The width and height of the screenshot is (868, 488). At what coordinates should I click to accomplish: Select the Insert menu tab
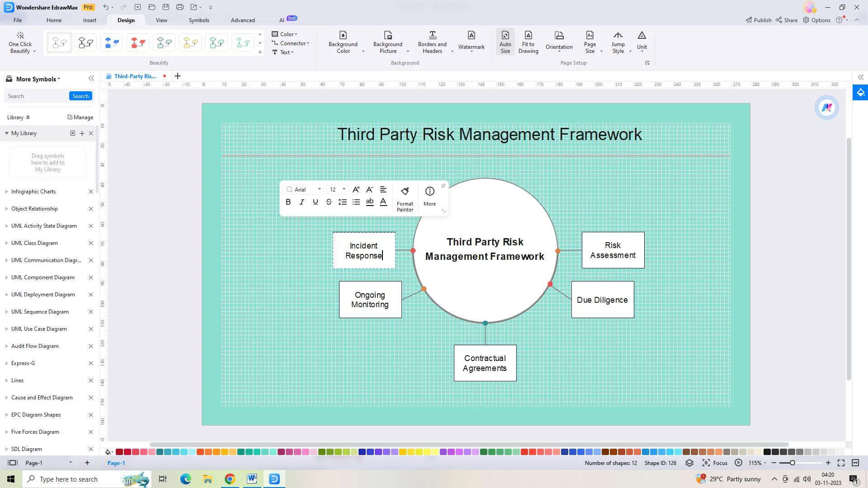coord(90,20)
